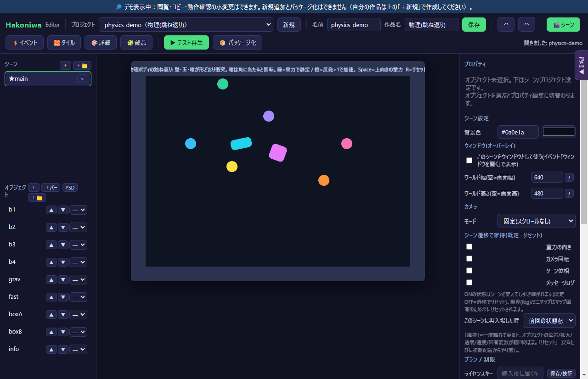Add an object folder
This screenshot has width=588, height=379.
coord(37,198)
